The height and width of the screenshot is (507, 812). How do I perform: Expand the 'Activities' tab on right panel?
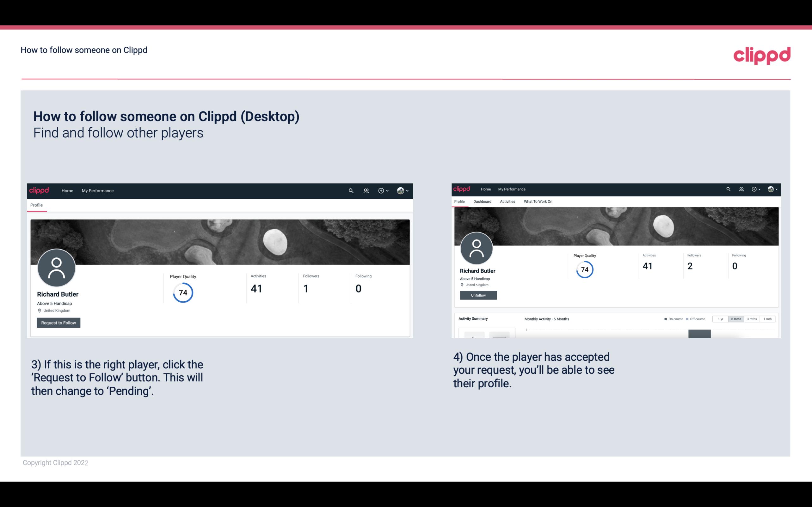coord(507,201)
